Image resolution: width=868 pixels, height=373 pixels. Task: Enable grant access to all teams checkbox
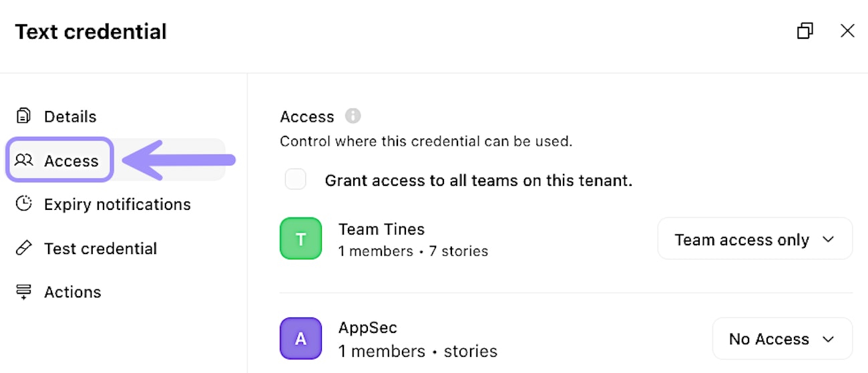tap(295, 180)
